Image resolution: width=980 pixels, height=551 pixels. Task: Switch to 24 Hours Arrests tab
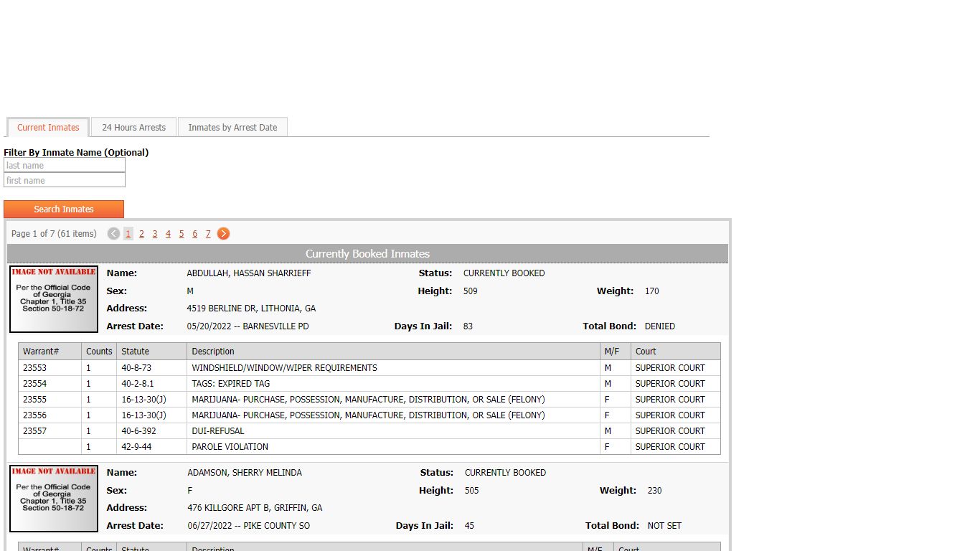[x=133, y=128]
